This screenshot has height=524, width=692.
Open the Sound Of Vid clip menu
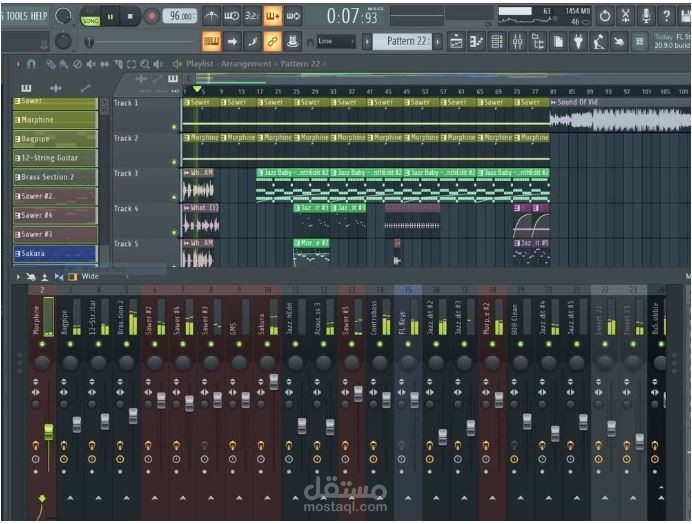tap(553, 102)
